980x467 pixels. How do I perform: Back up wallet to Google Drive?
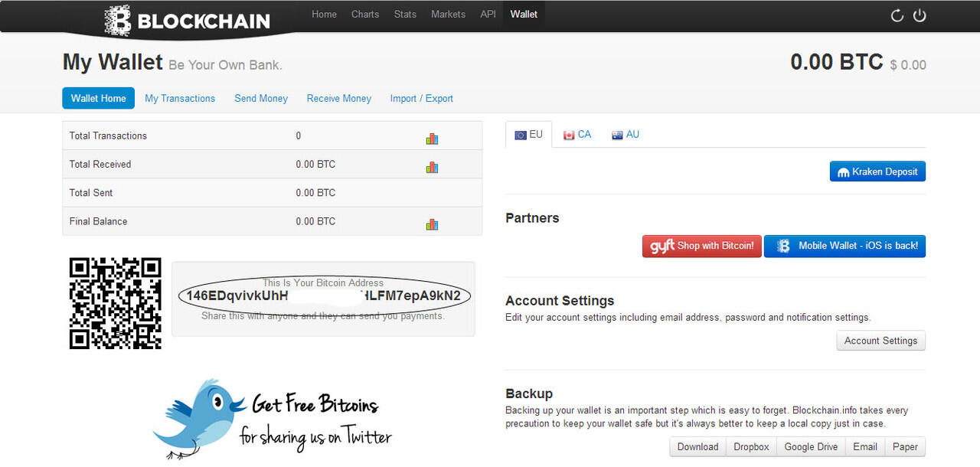(x=811, y=446)
